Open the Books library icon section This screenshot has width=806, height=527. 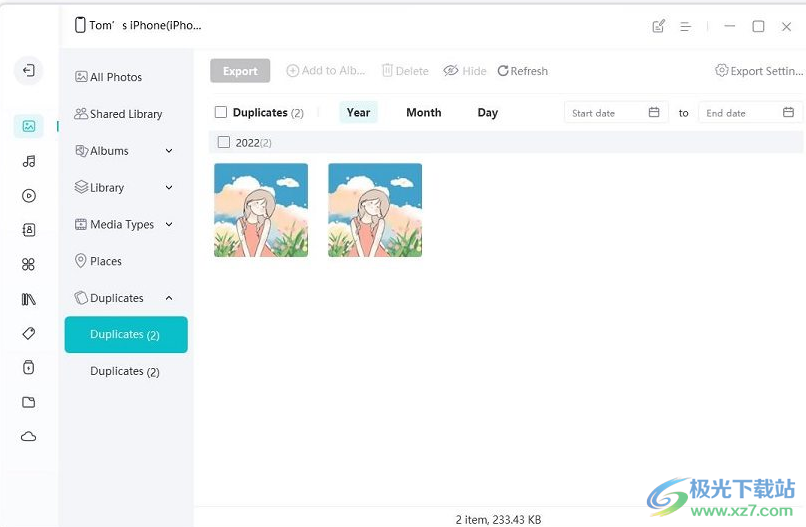[29, 299]
